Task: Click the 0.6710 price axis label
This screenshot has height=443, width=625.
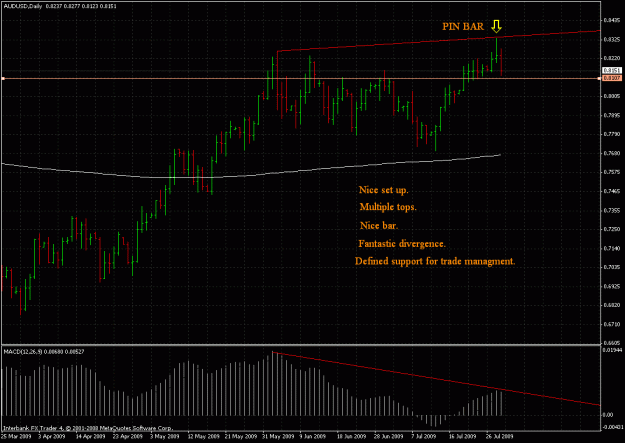Action: pos(612,325)
